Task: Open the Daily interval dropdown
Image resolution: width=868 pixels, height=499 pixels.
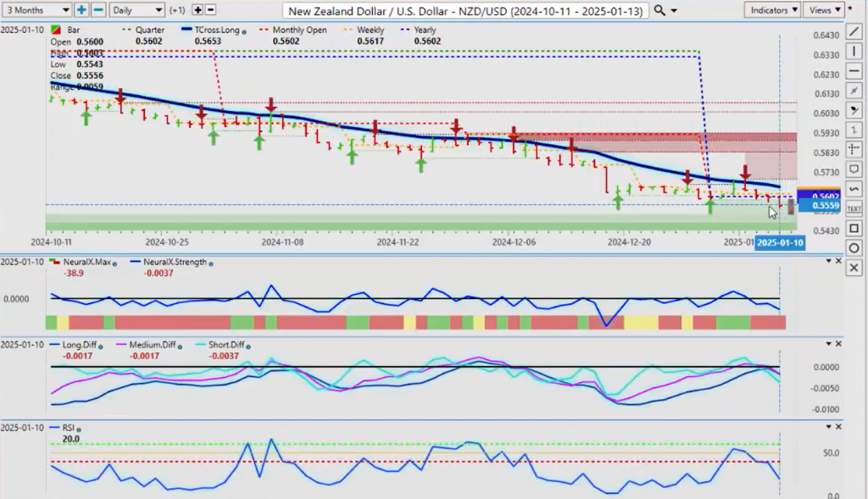Action: (x=136, y=10)
